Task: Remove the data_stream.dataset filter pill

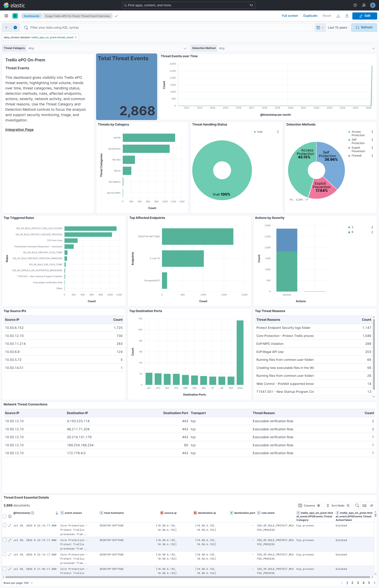Action: click(76, 37)
